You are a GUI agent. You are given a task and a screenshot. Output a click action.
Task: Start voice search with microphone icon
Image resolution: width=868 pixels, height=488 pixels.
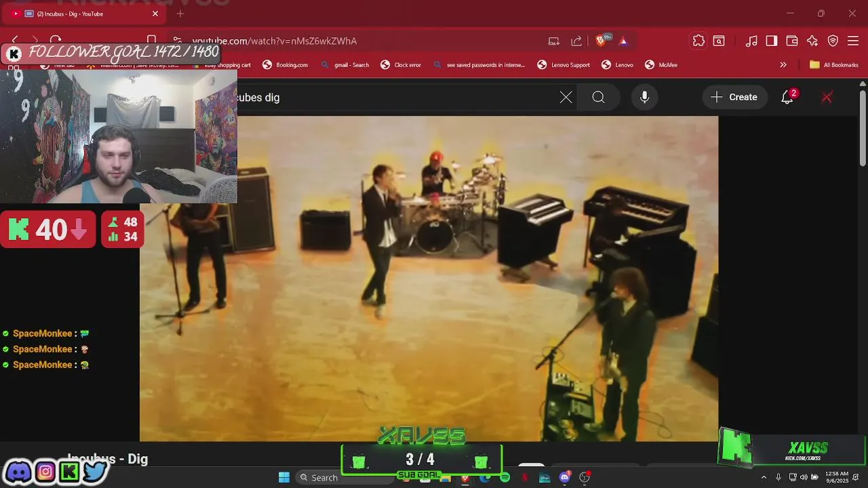pyautogui.click(x=644, y=97)
